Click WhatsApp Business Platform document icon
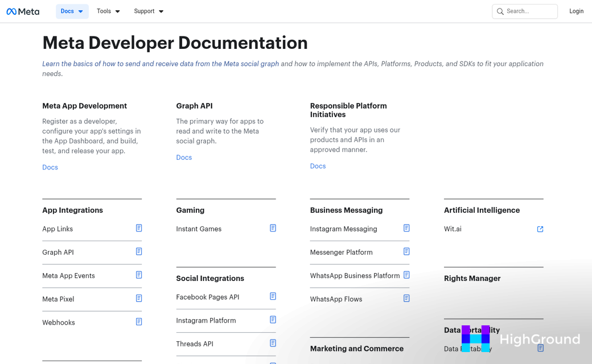The height and width of the screenshot is (364, 592). point(406,275)
